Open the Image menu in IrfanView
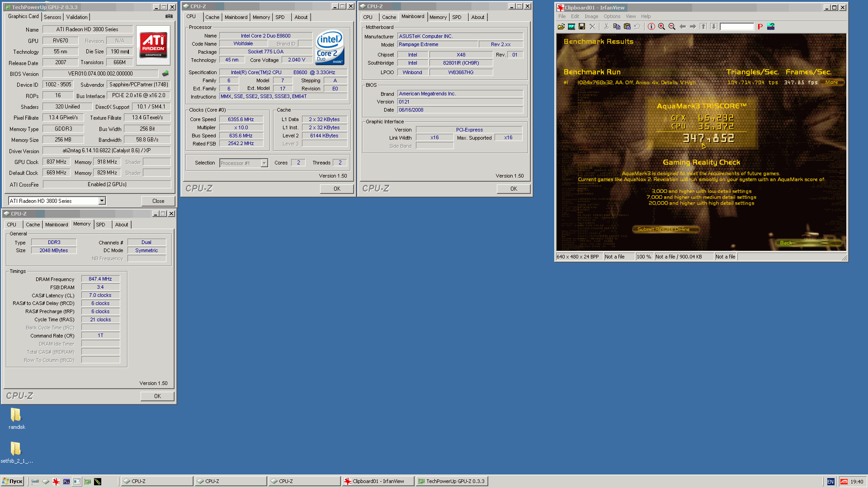This screenshot has width=868, height=488. tap(591, 16)
